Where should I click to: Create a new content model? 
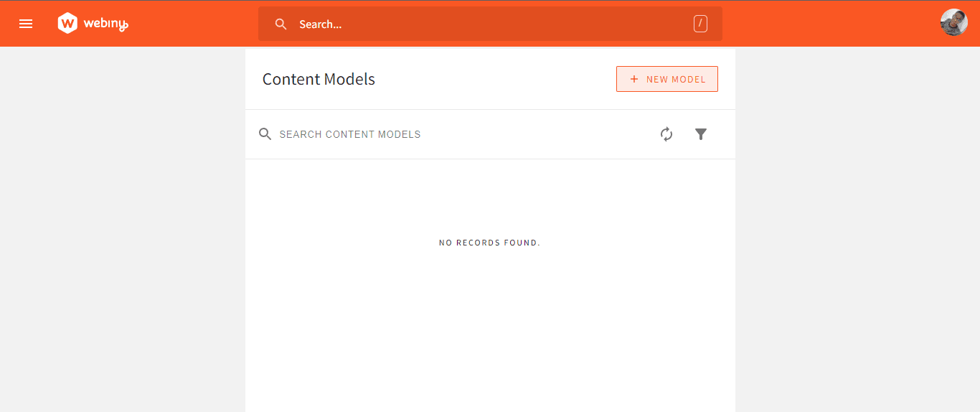click(667, 79)
